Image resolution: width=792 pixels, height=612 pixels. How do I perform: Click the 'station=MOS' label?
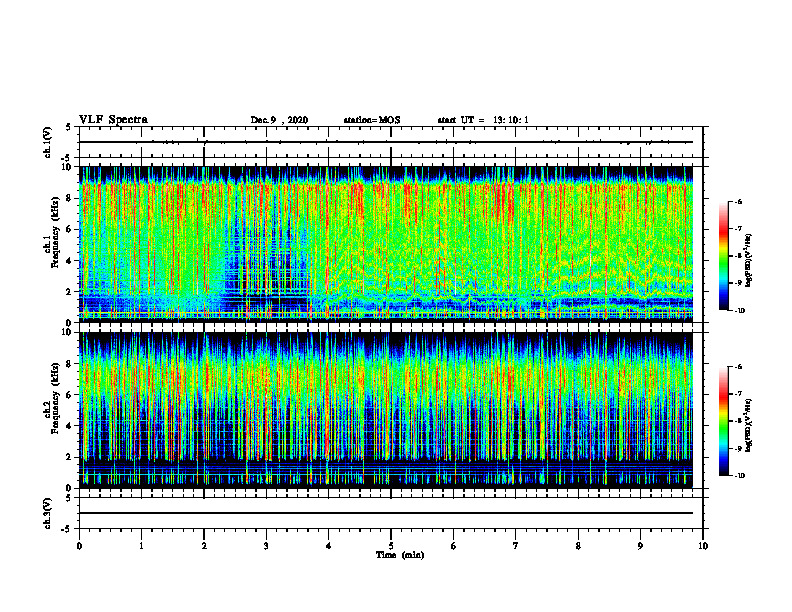(x=372, y=120)
